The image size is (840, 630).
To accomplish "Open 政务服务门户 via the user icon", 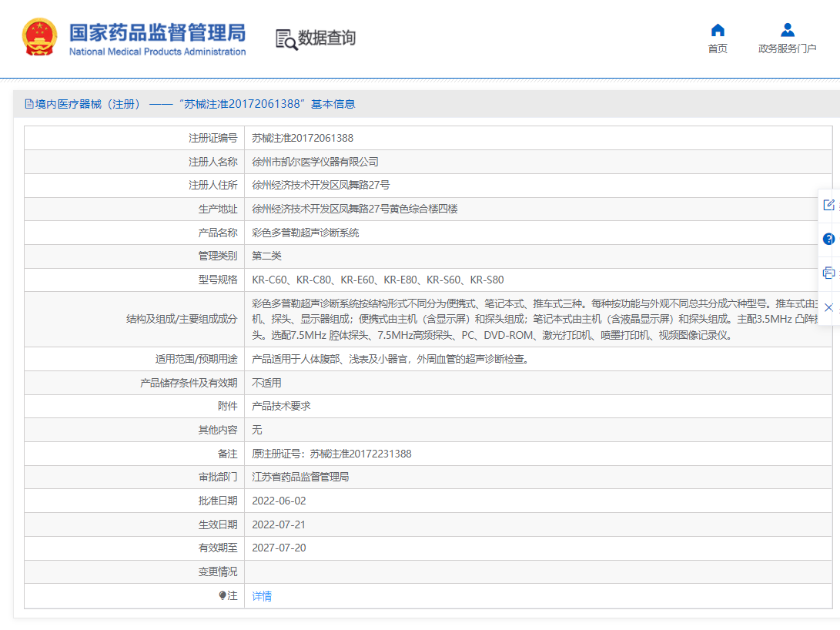I will pyautogui.click(x=787, y=30).
